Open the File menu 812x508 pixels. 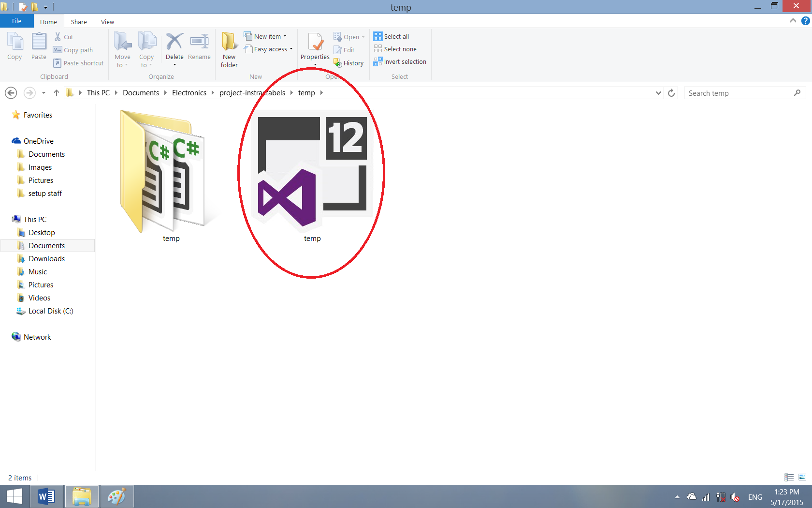pyautogui.click(x=17, y=21)
